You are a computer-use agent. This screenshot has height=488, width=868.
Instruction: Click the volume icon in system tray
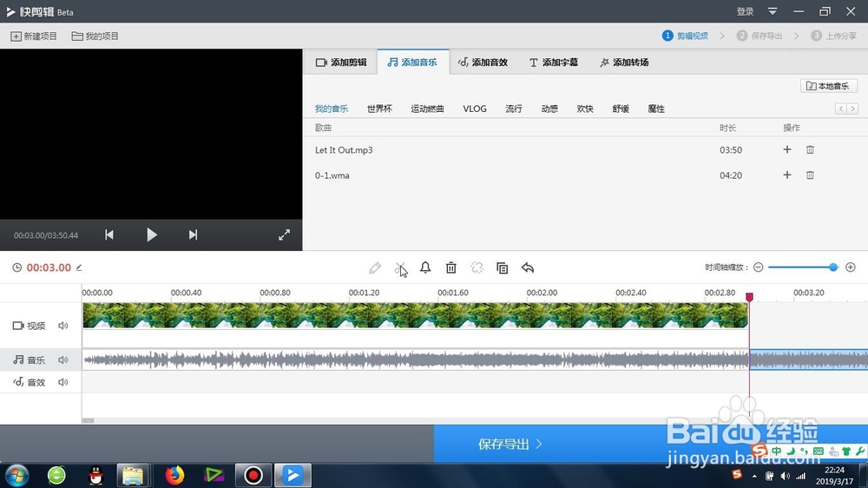tap(785, 476)
